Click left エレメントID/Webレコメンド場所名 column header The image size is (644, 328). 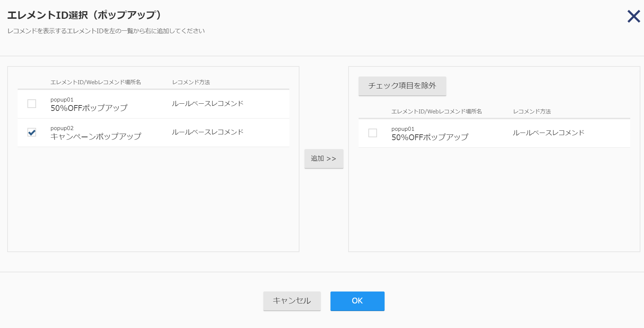(96, 82)
